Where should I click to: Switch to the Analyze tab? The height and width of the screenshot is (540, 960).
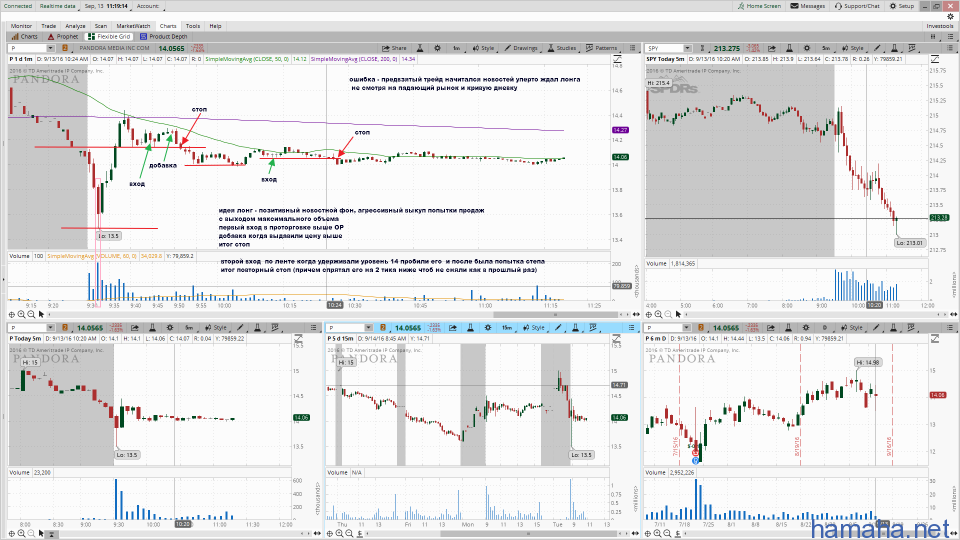coord(75,26)
